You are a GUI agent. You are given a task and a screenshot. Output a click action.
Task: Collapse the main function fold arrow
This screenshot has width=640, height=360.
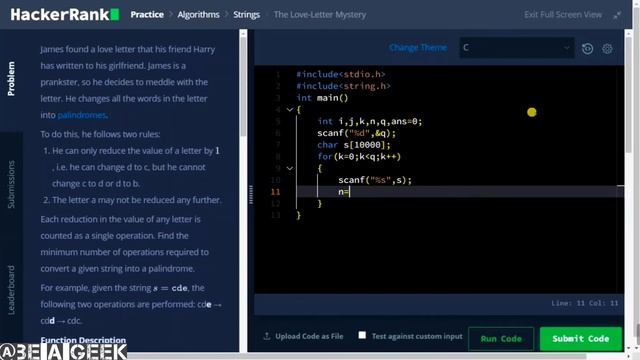coord(289,109)
